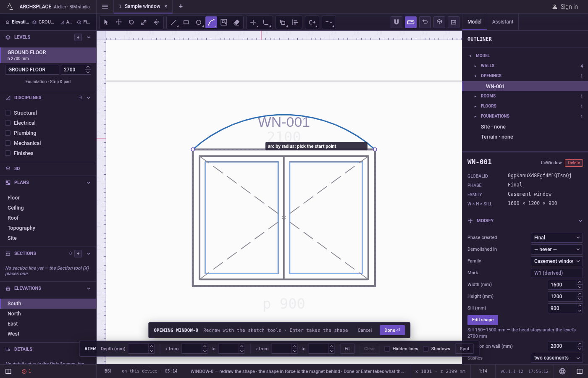Open the North elevation view
The width and height of the screenshot is (588, 378).
(48, 314)
